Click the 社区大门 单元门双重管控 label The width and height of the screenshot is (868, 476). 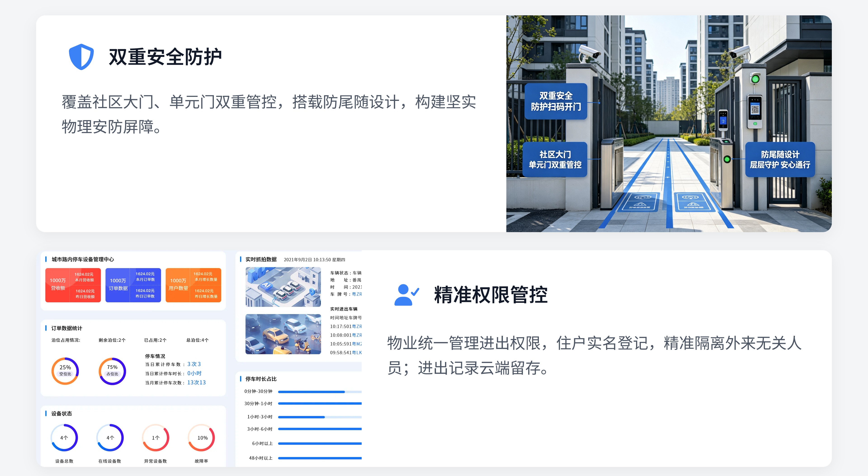point(555,160)
